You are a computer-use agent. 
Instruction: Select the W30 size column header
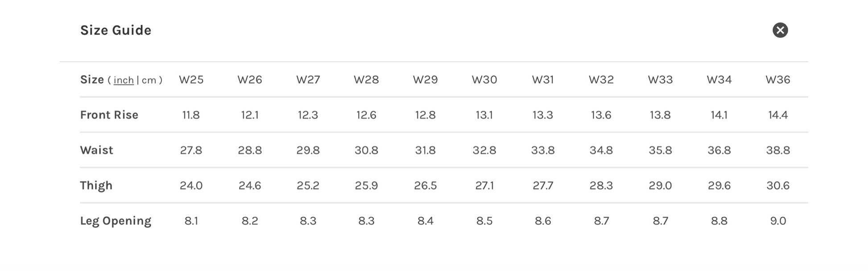point(484,80)
